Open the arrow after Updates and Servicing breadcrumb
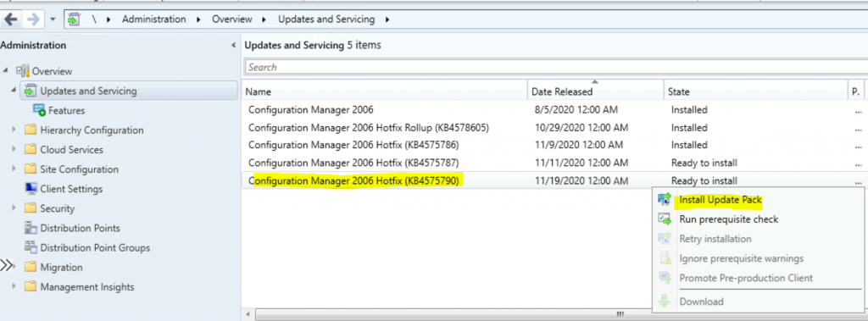Viewport: 868px width, 321px height. 387,19
